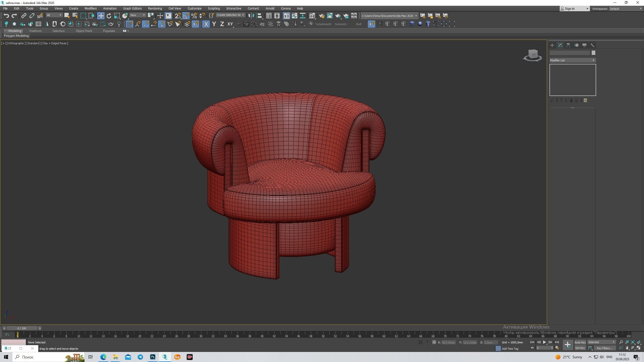The height and width of the screenshot is (362, 644).
Task: Click the Hierarchy panel icon
Action: (568, 45)
